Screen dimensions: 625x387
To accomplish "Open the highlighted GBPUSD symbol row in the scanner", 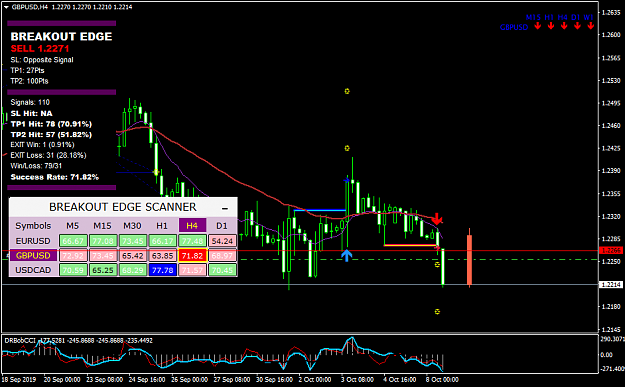I will (x=33, y=255).
